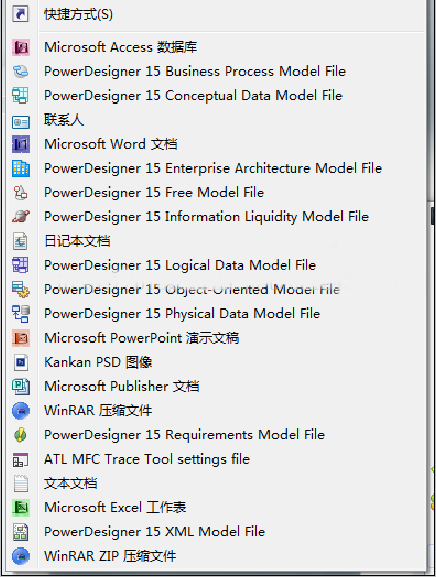Screen dimensions: 436x577
Task: Click the Microsoft Excel worksheet icon
Action: tap(21, 507)
